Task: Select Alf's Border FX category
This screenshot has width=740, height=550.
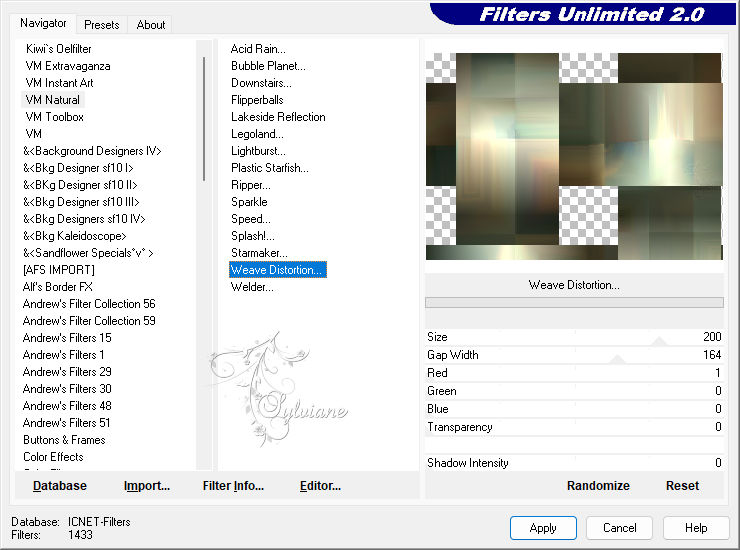Action: coord(58,287)
